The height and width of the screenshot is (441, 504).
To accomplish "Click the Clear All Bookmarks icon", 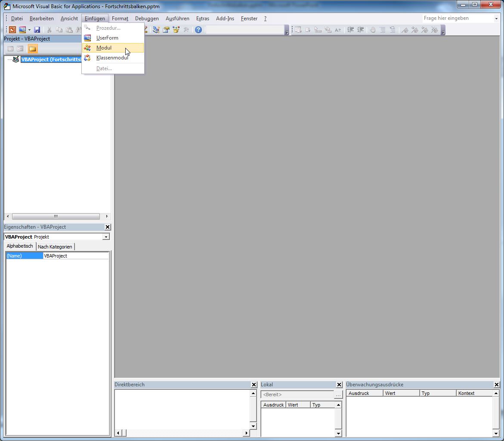I will pyautogui.click(x=435, y=30).
